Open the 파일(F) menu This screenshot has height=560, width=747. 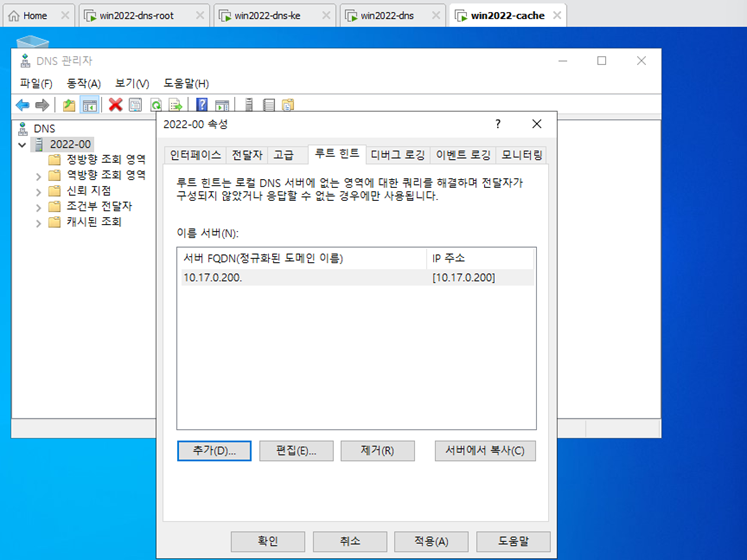pyautogui.click(x=36, y=84)
